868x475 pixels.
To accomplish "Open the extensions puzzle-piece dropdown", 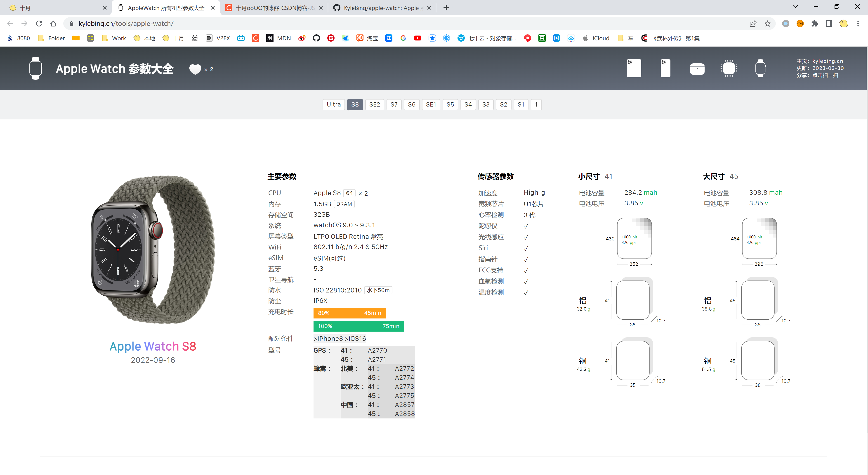I will point(815,24).
